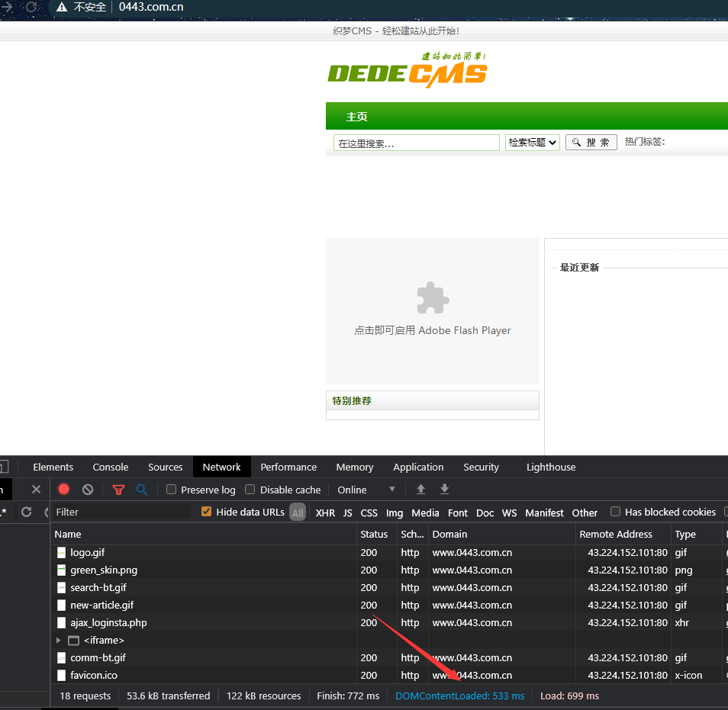Select the ajax_loginsta.php request
The height and width of the screenshot is (710, 728).
point(108,622)
